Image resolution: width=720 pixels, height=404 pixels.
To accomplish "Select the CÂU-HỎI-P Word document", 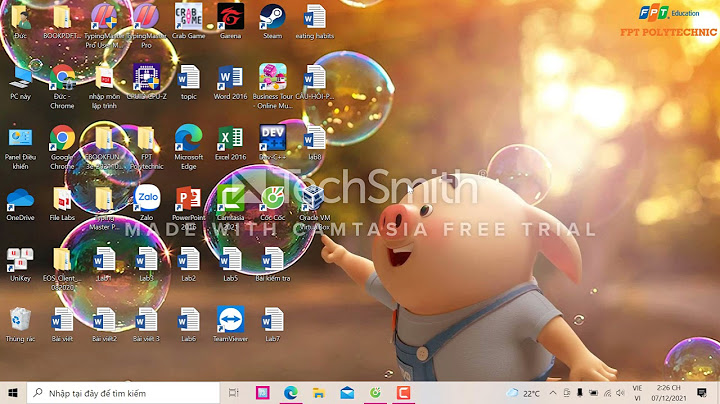I will (x=315, y=82).
